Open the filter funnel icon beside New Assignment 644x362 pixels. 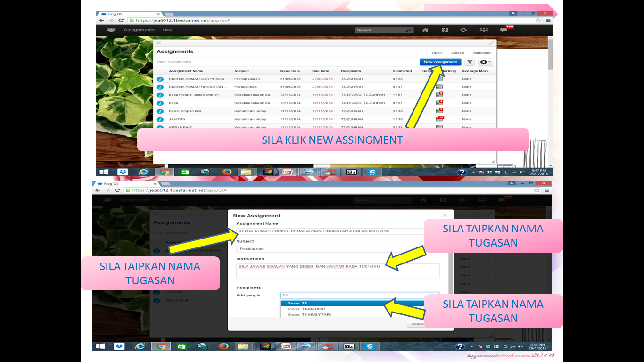click(470, 62)
